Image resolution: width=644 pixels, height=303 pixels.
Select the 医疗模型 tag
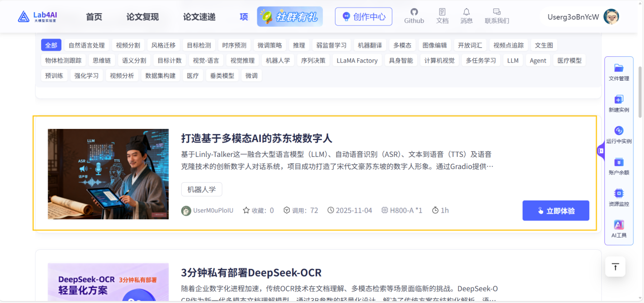coord(569,60)
